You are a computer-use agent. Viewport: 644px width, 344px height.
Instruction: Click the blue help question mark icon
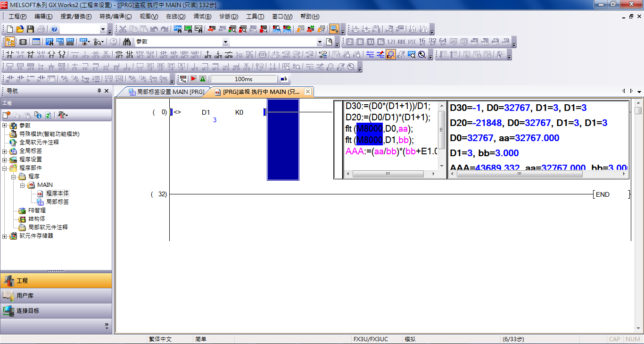pos(54,29)
